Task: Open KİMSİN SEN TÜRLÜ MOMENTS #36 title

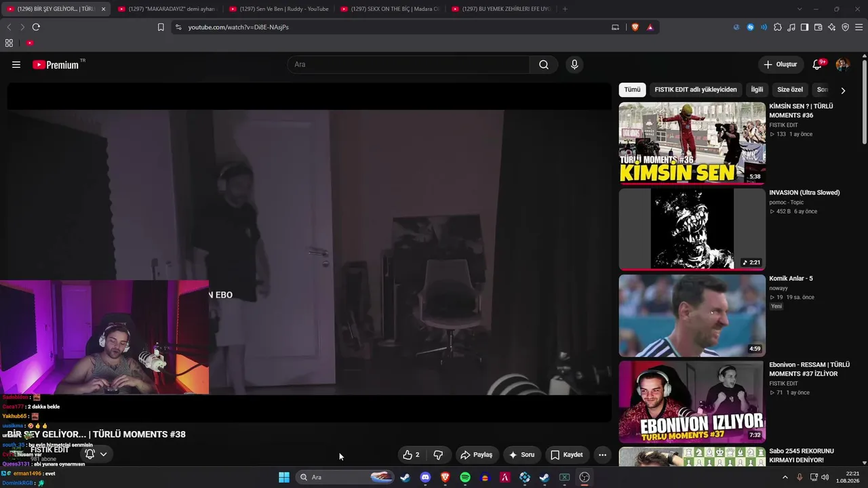Action: pyautogui.click(x=801, y=110)
